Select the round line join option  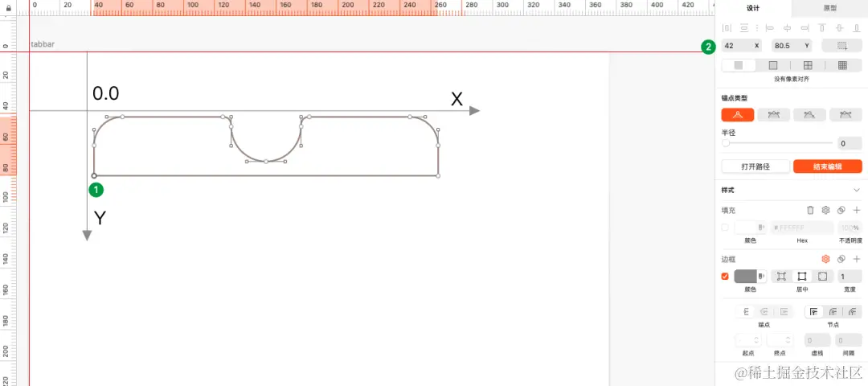(x=833, y=311)
